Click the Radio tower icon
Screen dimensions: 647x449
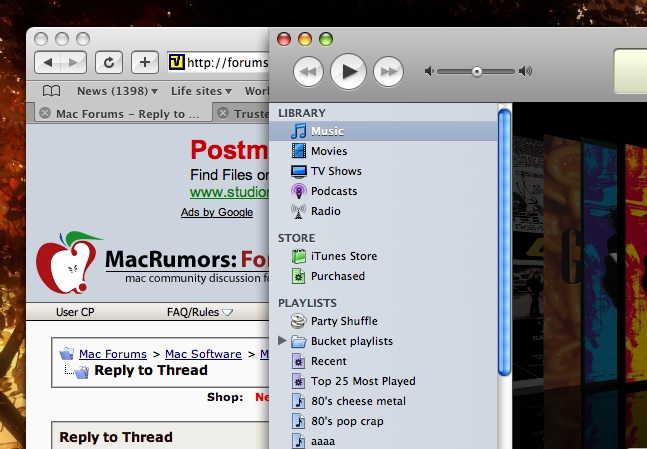pos(298,211)
